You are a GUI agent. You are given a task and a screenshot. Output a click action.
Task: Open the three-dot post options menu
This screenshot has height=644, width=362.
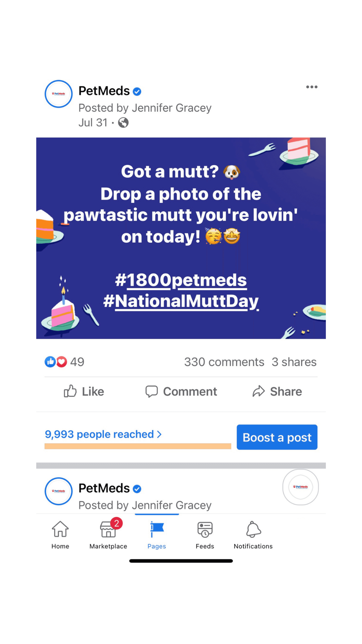pyautogui.click(x=312, y=87)
